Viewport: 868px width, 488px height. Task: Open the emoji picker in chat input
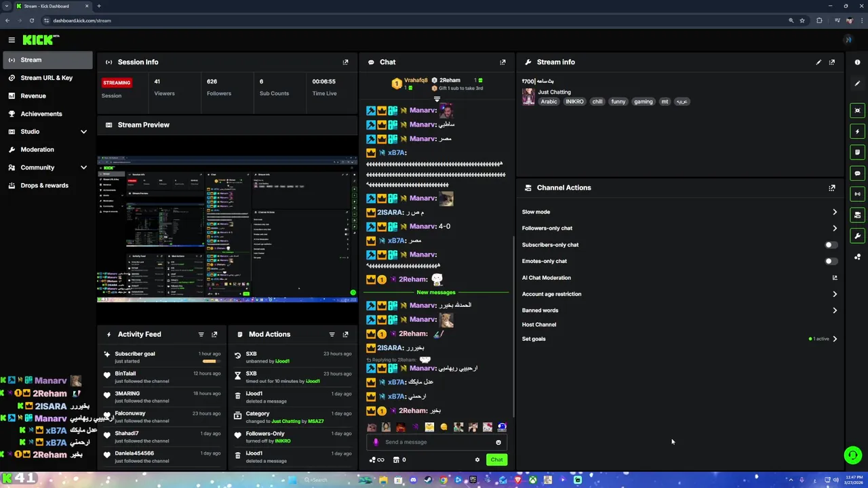coord(498,442)
